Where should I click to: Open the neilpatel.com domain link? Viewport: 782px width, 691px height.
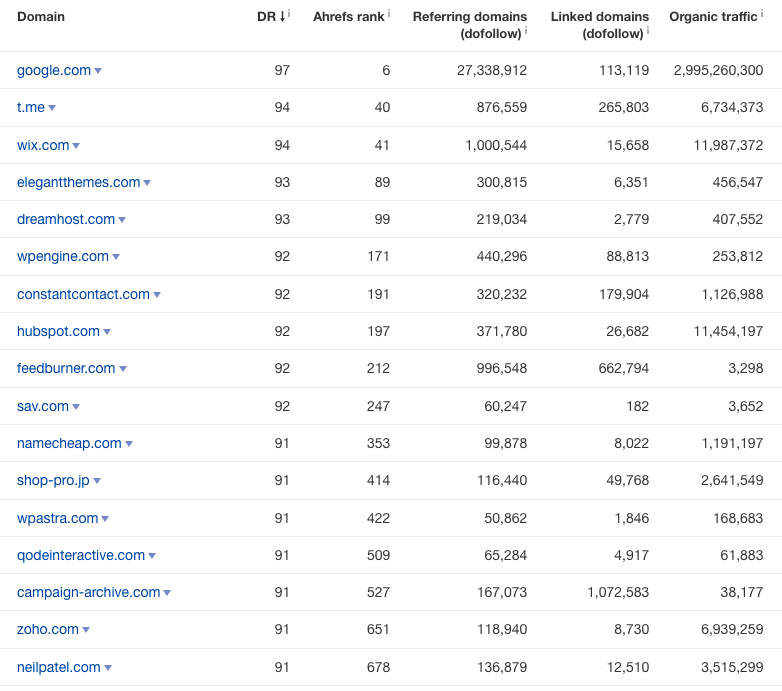59,667
